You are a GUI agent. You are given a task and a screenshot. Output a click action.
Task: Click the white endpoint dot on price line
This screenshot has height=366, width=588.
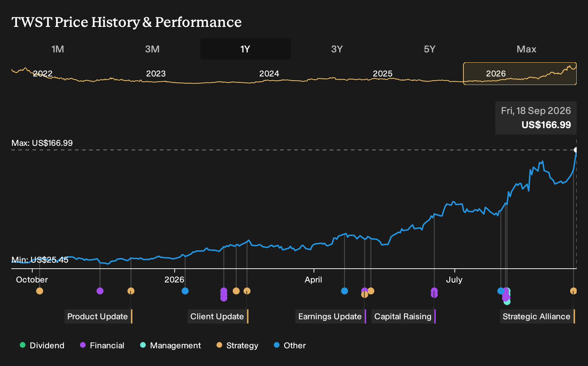pos(576,150)
